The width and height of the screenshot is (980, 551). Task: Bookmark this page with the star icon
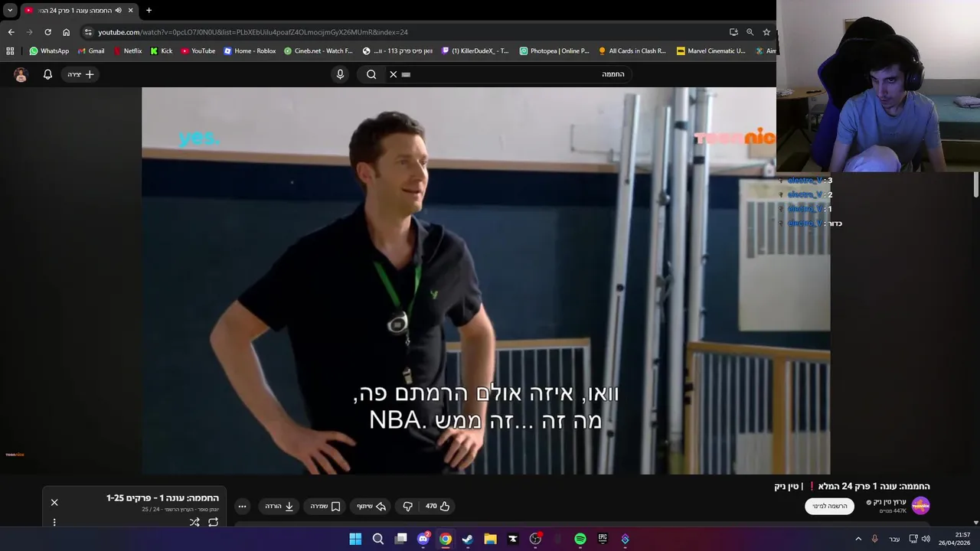(766, 32)
